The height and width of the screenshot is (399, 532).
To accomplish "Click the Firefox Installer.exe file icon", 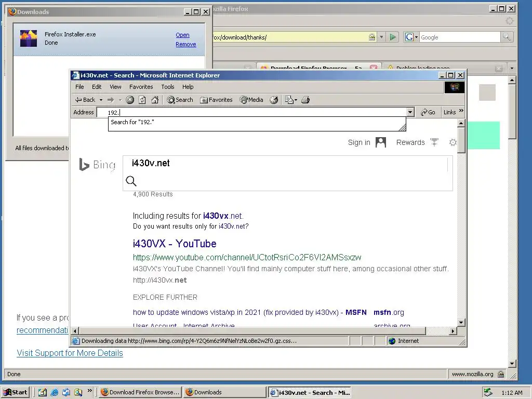I will [x=29, y=38].
